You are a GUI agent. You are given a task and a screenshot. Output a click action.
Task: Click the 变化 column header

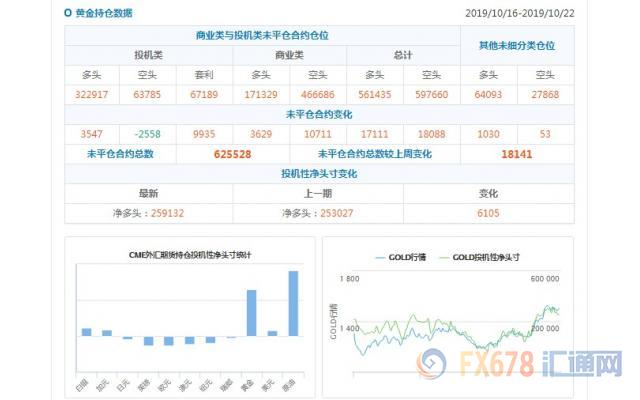pos(488,193)
